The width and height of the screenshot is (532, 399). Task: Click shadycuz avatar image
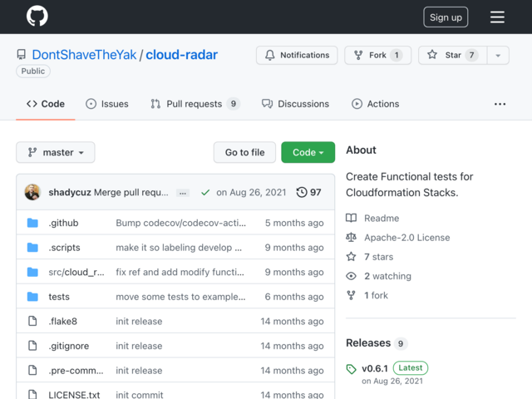32,192
